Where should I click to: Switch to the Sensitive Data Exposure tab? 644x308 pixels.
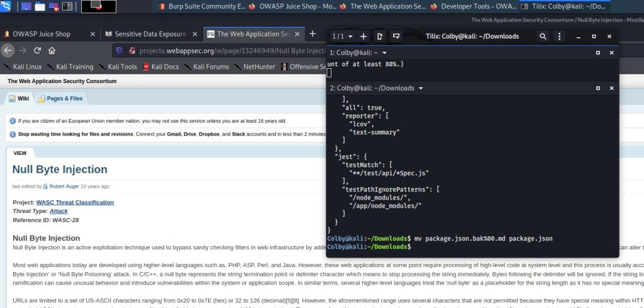(150, 34)
